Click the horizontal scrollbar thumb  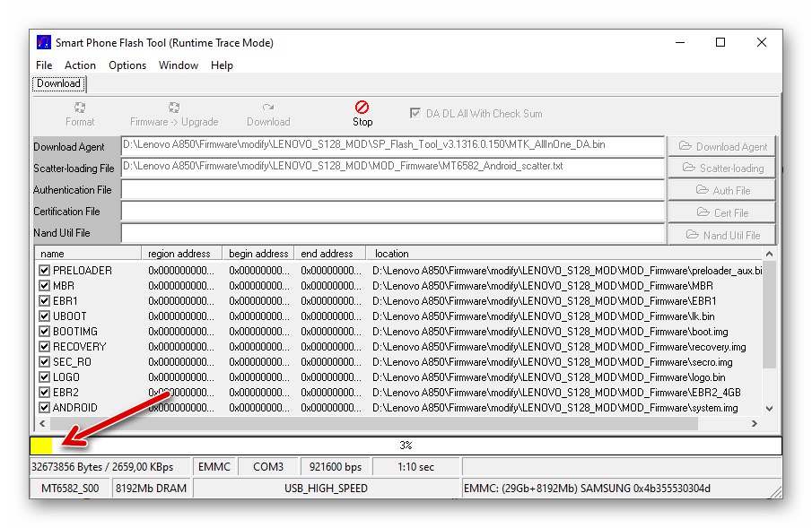pyautogui.click(x=373, y=423)
